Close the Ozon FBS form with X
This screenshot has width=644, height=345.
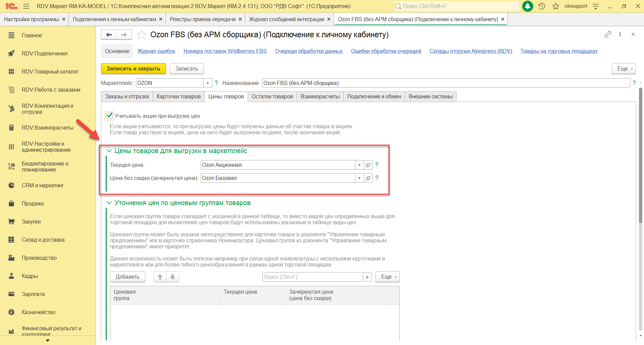[633, 34]
